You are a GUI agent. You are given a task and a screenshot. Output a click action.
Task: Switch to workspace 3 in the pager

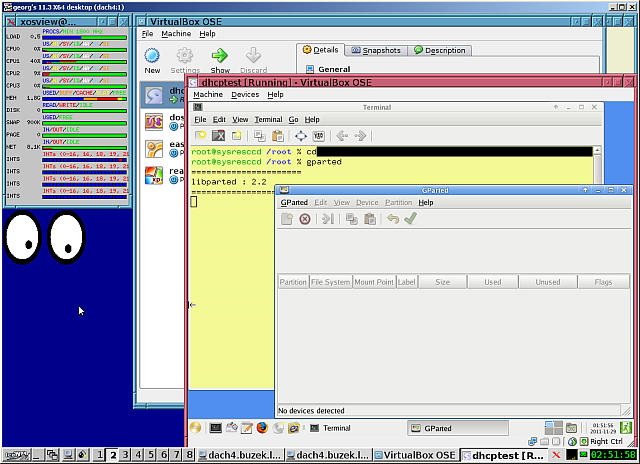click(x=125, y=455)
